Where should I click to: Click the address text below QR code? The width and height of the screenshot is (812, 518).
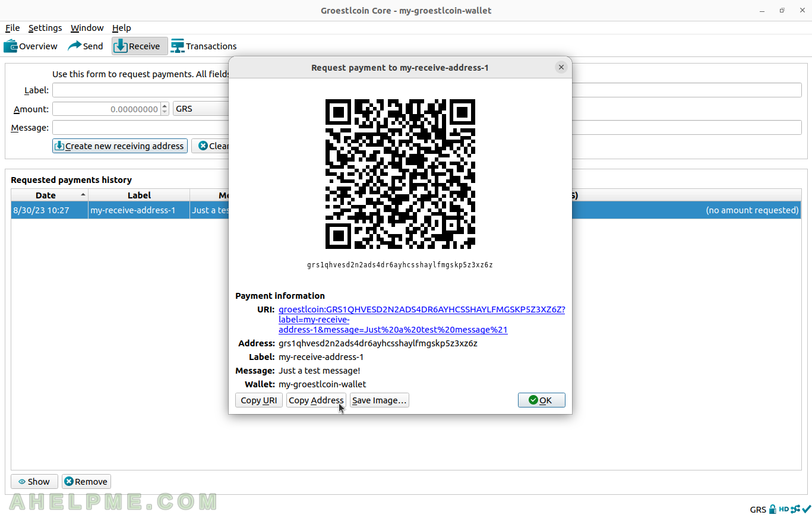pos(400,265)
